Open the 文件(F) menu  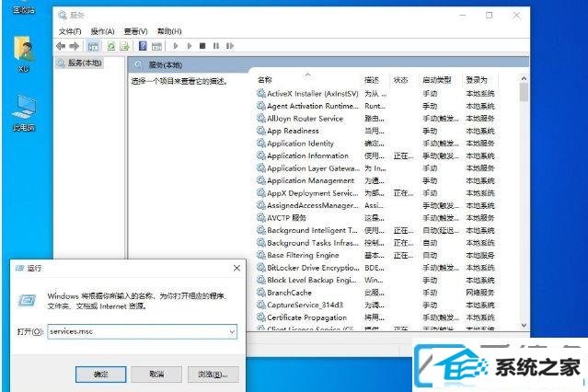[x=70, y=31]
